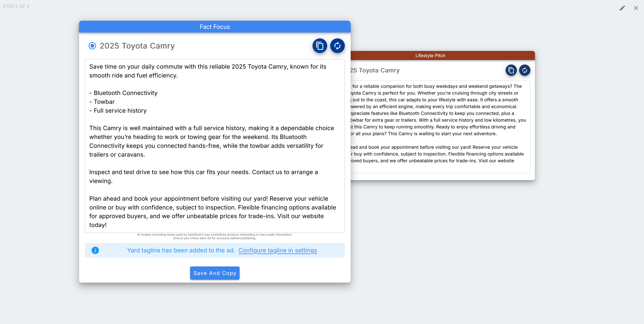Click the info icon in tagline banner
The width and height of the screenshot is (644, 324).
95,250
